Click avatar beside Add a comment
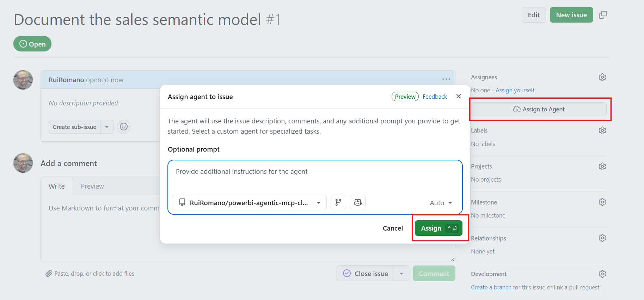The width and height of the screenshot is (644, 300). pos(23,163)
